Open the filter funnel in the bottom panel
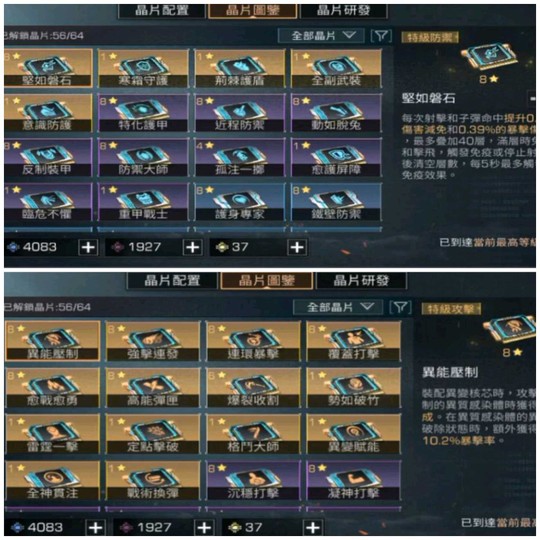This screenshot has width=540, height=540. tap(400, 307)
